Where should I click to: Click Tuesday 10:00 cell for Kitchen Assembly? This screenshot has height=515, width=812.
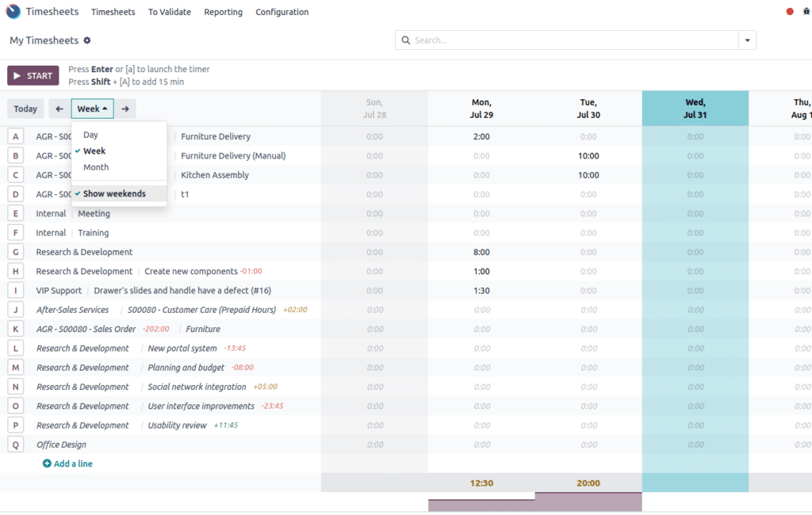point(588,175)
